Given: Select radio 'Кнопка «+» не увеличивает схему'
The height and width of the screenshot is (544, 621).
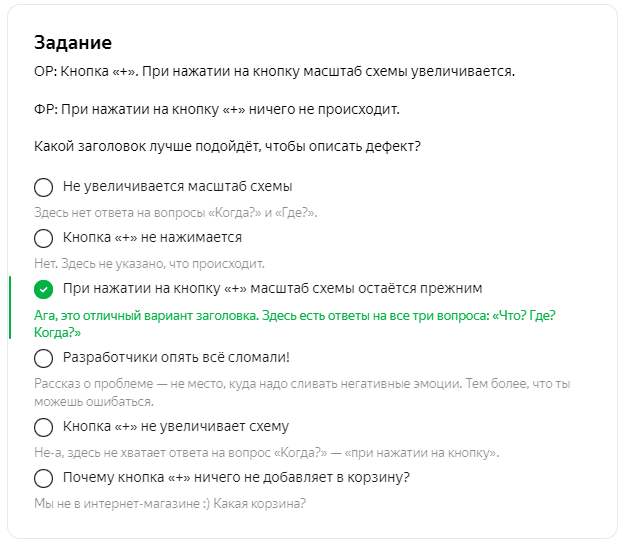Looking at the screenshot, I should click(44, 427).
